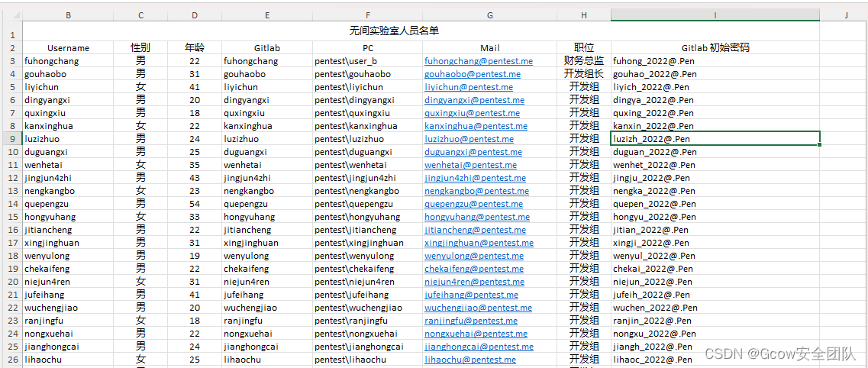Viewport: 868px width, 368px height.
Task: Open xingjinghuan@pentest.me mail link
Action: (479, 243)
